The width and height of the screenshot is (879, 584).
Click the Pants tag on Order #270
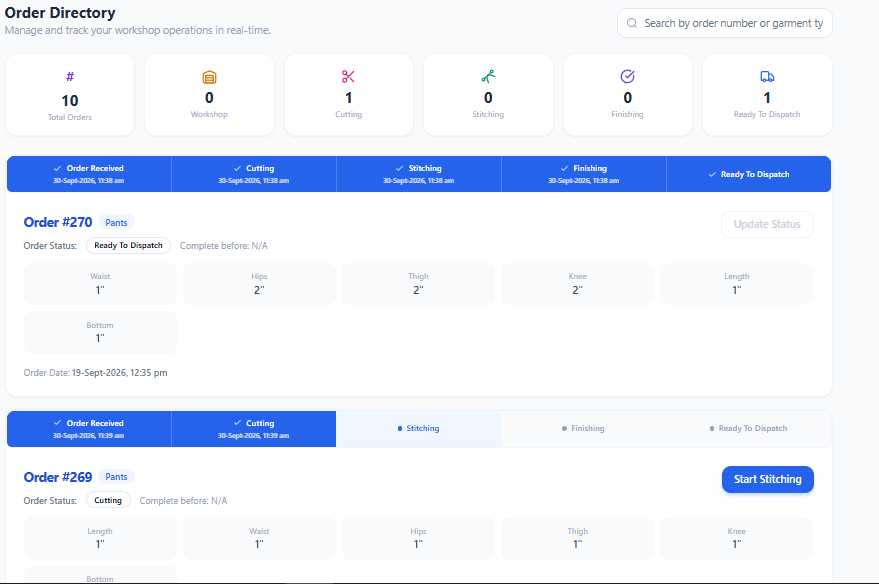pos(117,223)
